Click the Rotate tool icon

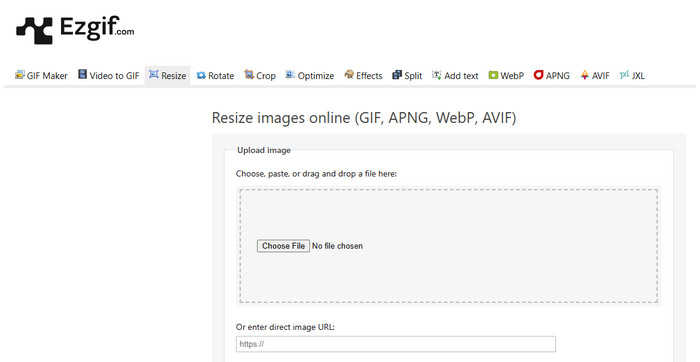[201, 75]
